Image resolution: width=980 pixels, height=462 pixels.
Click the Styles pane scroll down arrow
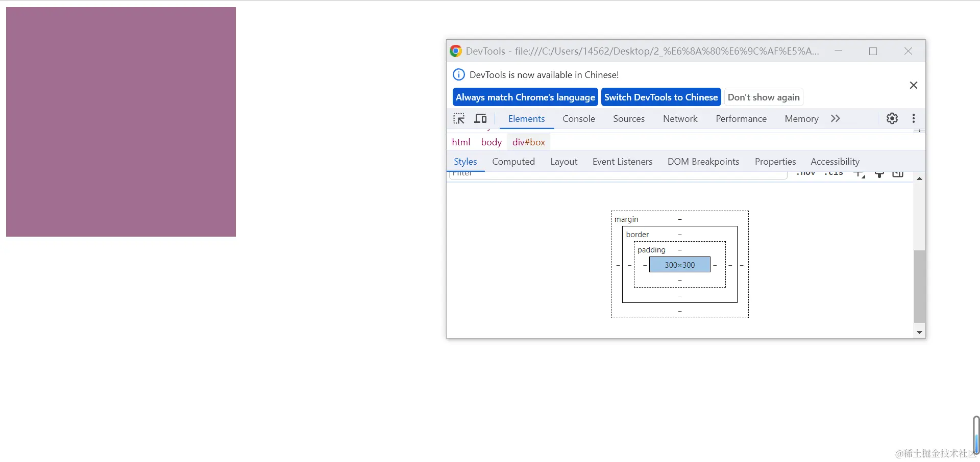[919, 332]
